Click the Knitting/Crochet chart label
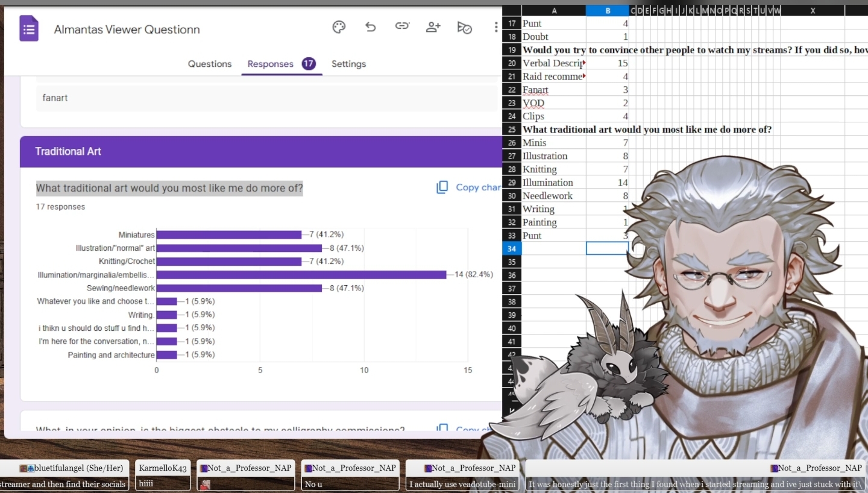The image size is (868, 493). pyautogui.click(x=127, y=262)
